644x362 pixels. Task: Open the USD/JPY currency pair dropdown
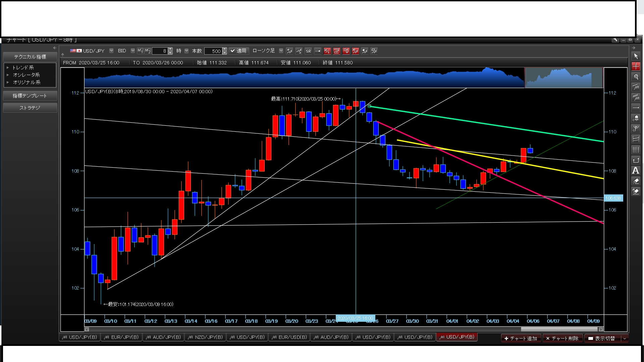click(111, 51)
